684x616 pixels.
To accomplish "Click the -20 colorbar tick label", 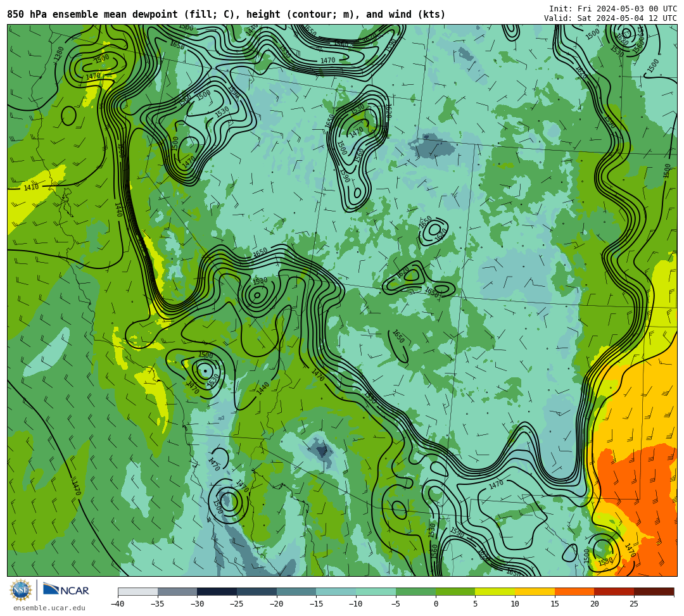I will [x=277, y=604].
